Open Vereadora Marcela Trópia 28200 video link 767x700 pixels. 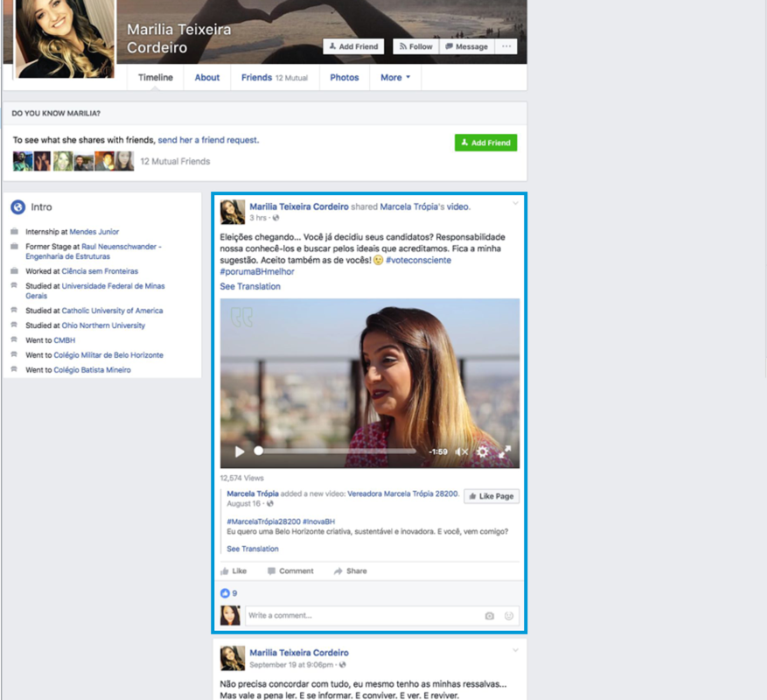(403, 493)
